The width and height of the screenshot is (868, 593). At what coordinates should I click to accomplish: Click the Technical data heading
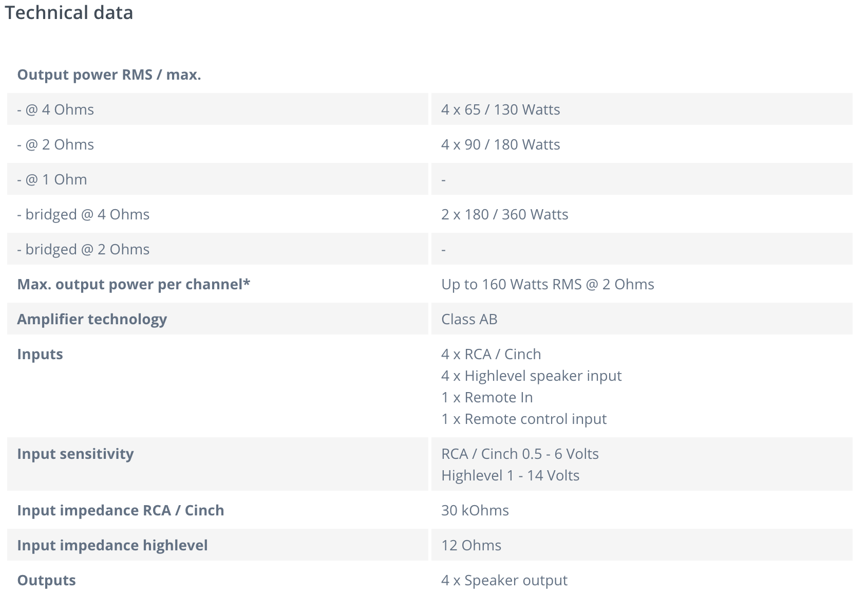(69, 13)
